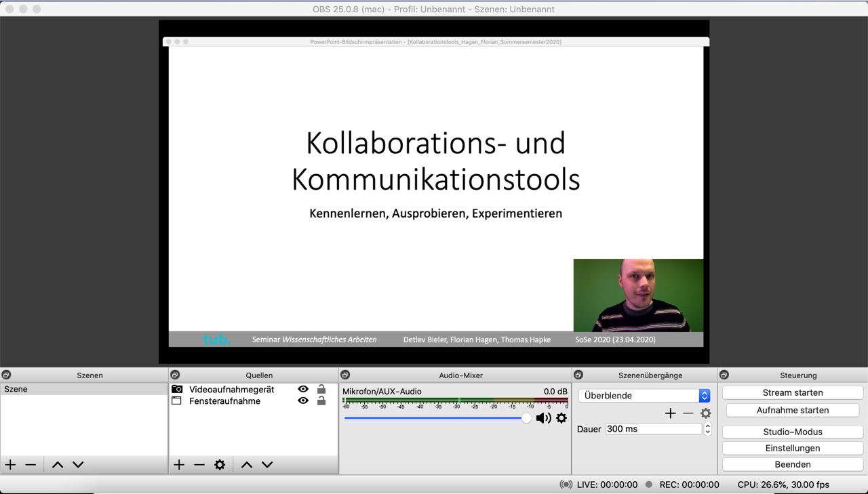This screenshot has height=494, width=868.
Task: Open source properties gear in Quellen panel
Action: coord(220,465)
